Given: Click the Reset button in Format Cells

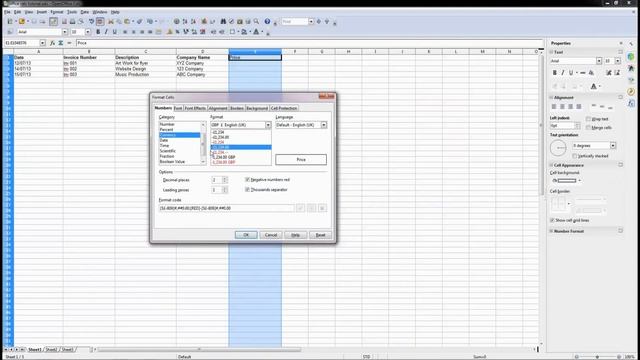Looking at the screenshot, I should coord(320,235).
